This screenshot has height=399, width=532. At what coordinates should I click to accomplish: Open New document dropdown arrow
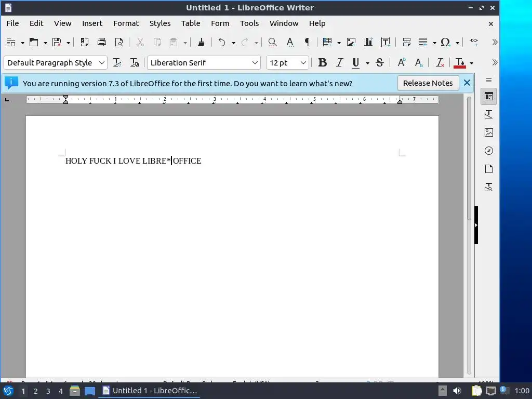(22, 43)
